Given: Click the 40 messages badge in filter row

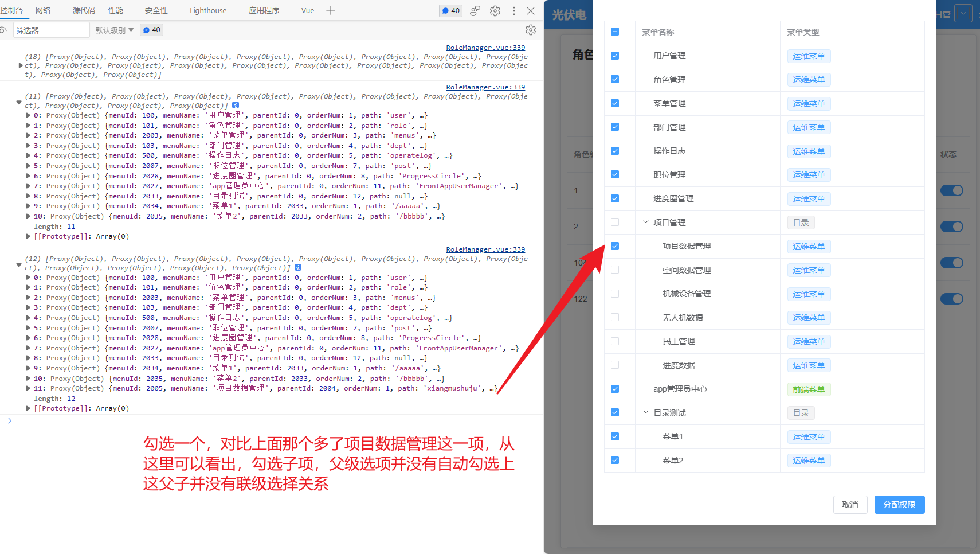Looking at the screenshot, I should 152,30.
